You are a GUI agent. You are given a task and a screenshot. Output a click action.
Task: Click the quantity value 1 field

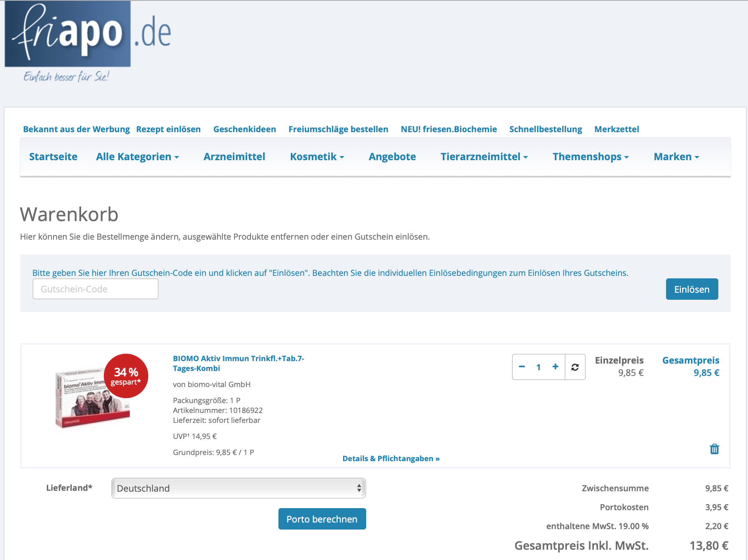point(538,367)
